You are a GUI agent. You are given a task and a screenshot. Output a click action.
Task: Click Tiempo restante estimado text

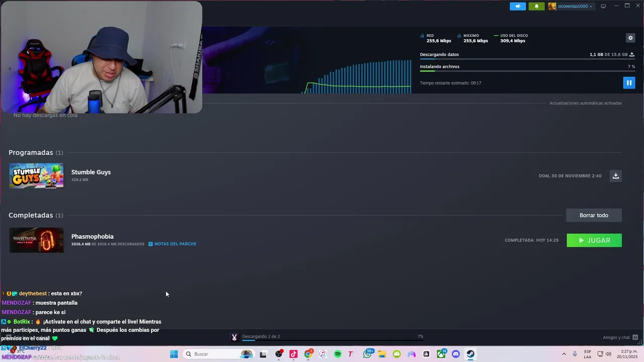click(451, 83)
